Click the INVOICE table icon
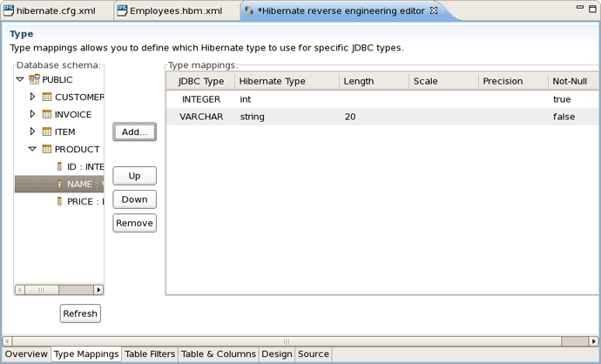 pyautogui.click(x=47, y=114)
